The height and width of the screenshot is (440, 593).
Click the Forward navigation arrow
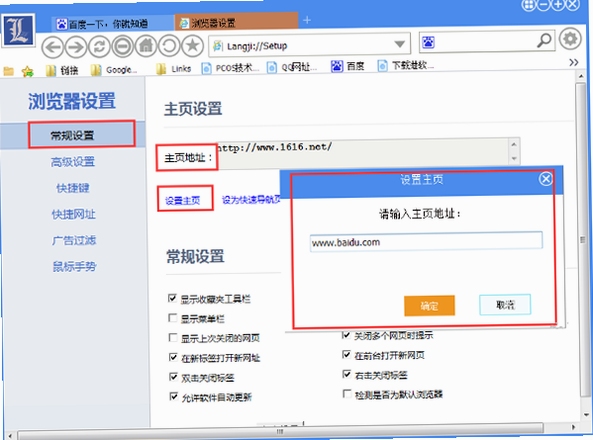coord(76,47)
